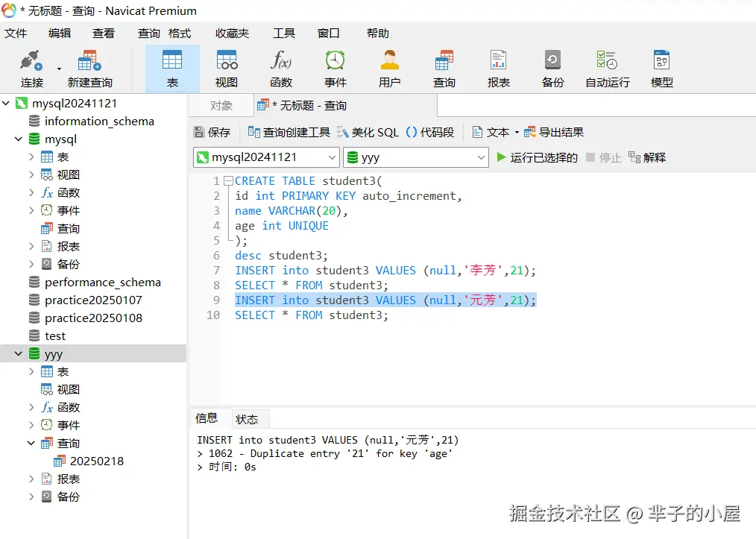Open the 工具 menu
Viewport: 756px width, 539px height.
point(284,34)
